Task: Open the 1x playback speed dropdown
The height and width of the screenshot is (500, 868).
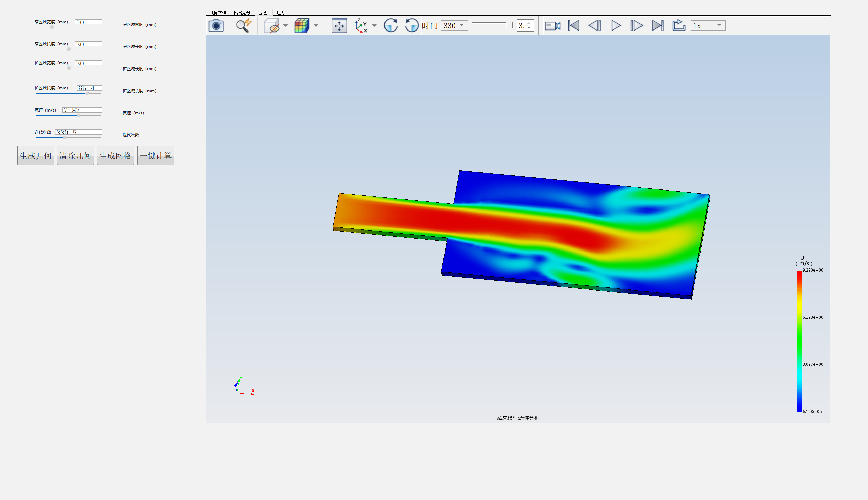Action: [x=708, y=26]
